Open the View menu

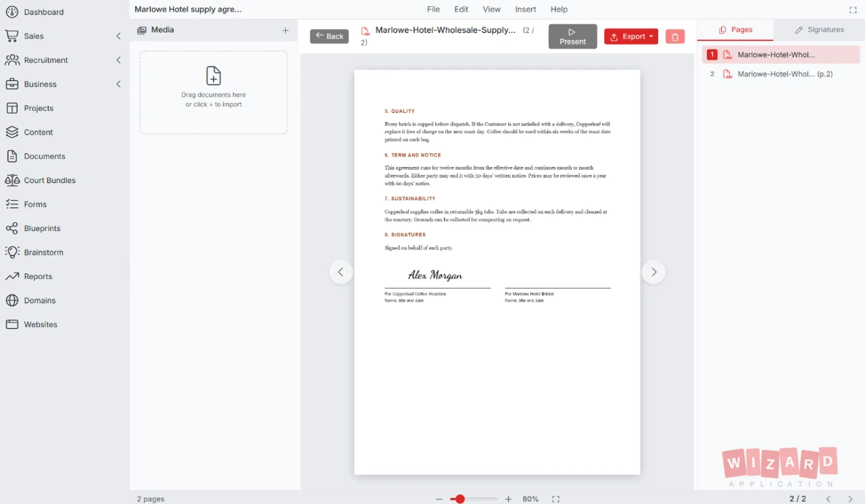click(x=492, y=9)
